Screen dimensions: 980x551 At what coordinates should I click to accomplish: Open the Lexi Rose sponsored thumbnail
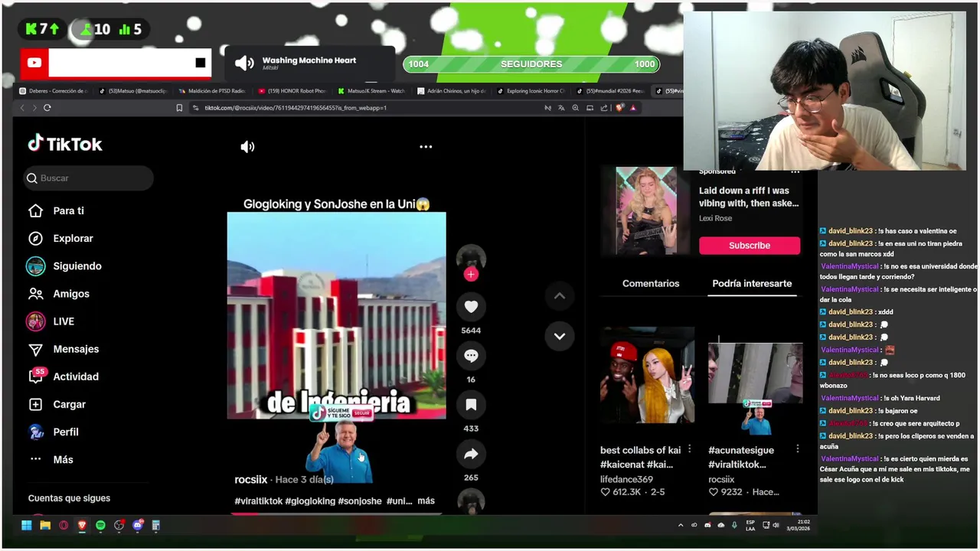647,210
